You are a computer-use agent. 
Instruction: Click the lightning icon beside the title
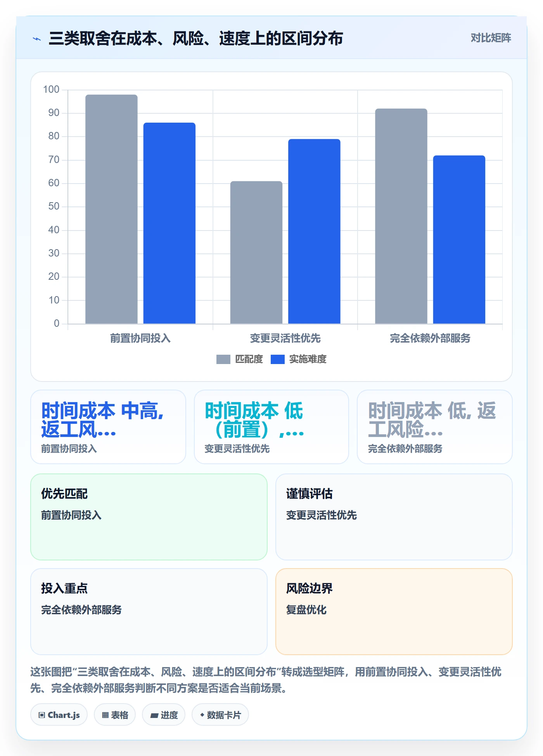tap(37, 39)
